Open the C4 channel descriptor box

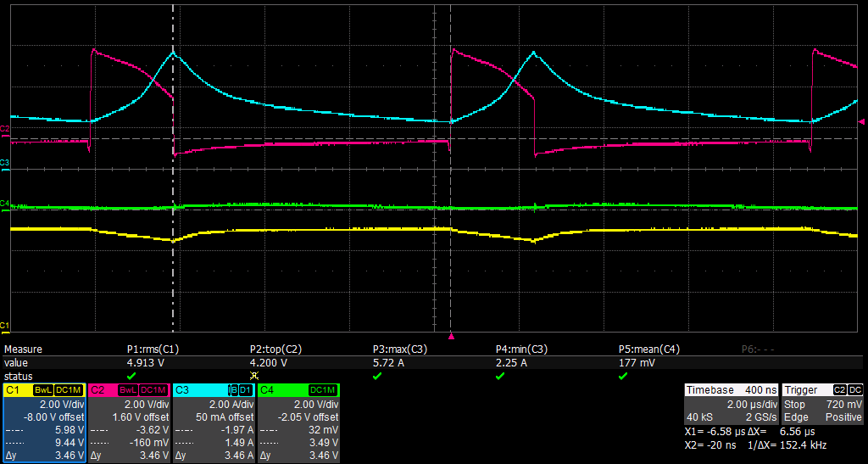click(x=298, y=422)
